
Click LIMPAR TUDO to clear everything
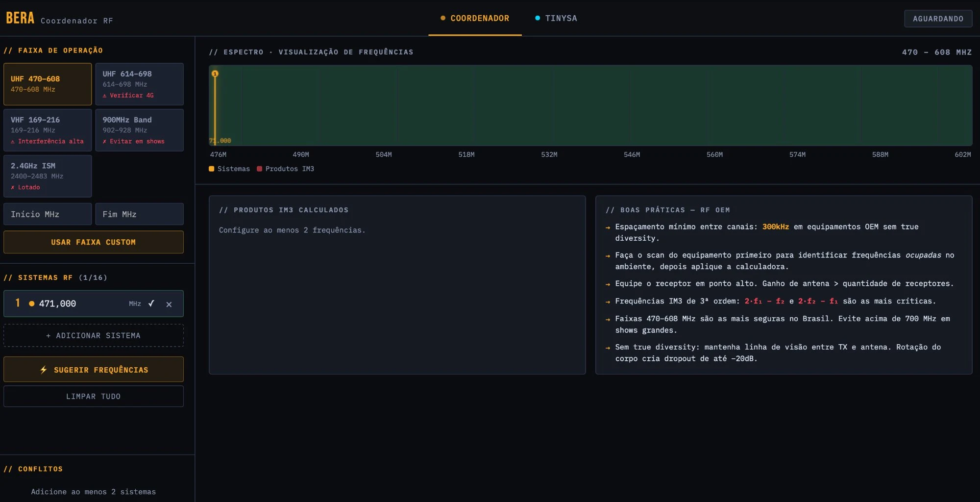point(93,396)
